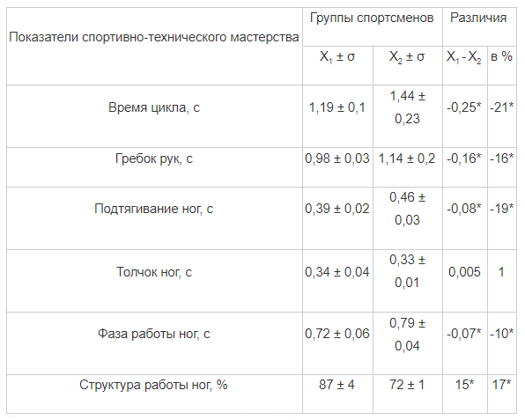Image resolution: width=525 pixels, height=420 pixels.
Task: Select the 'Фаза работы ног, с' row label
Action: click(x=154, y=334)
